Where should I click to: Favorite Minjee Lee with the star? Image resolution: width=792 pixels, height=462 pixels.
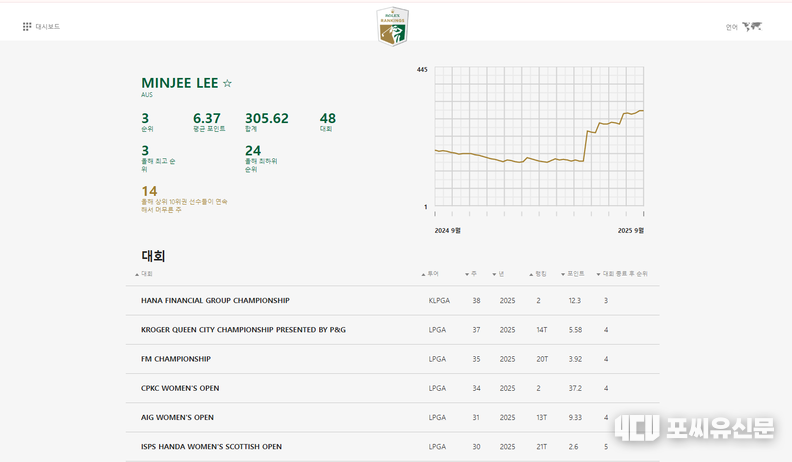point(227,83)
